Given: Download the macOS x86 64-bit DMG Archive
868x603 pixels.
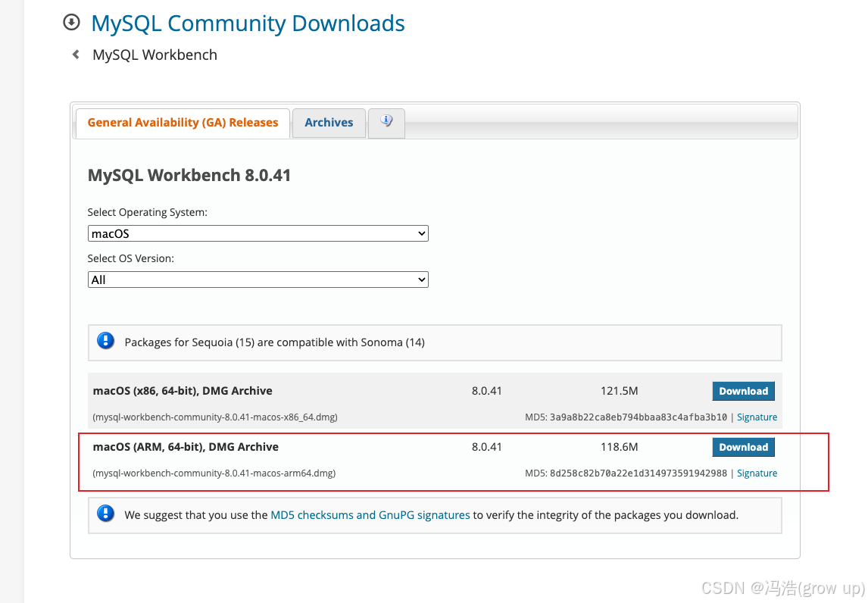Looking at the screenshot, I should pyautogui.click(x=744, y=391).
